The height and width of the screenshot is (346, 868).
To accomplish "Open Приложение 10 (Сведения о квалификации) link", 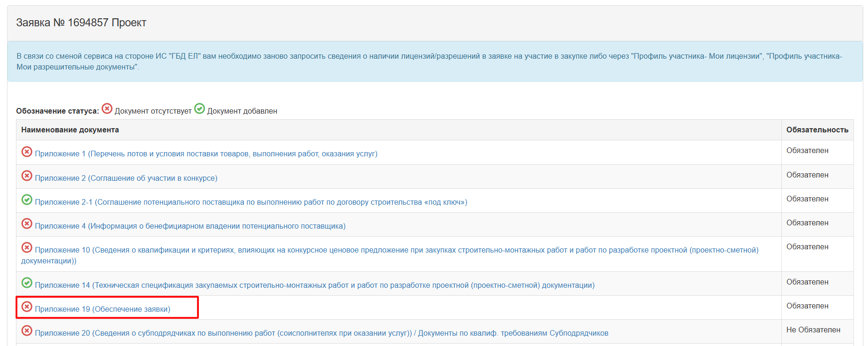I will coord(396,250).
